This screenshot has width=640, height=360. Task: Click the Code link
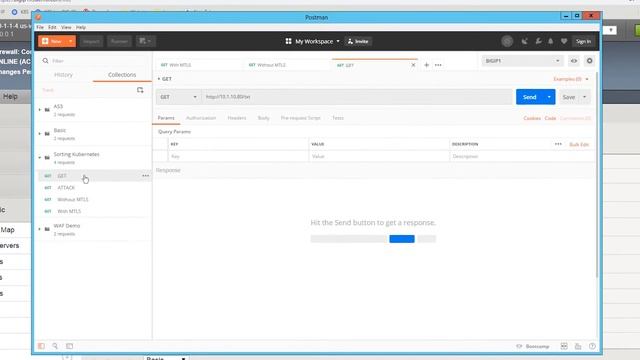tap(550, 118)
